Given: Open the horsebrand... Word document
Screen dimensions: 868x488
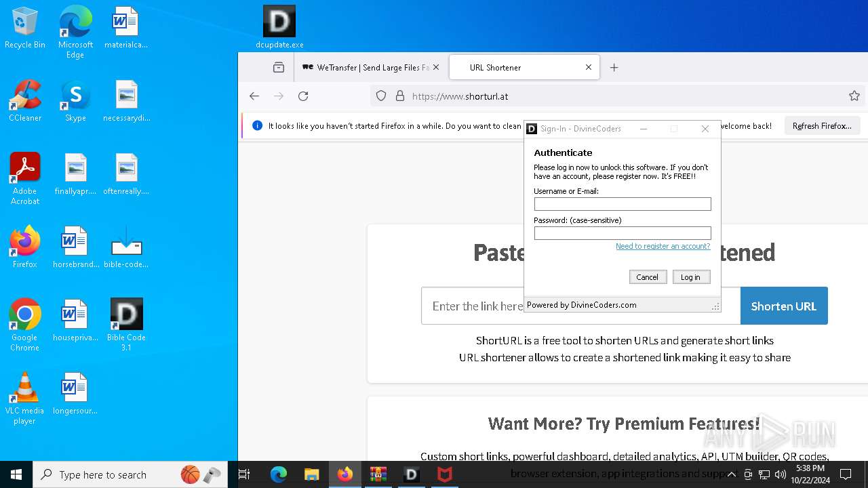Looking at the screenshot, I should (x=75, y=248).
